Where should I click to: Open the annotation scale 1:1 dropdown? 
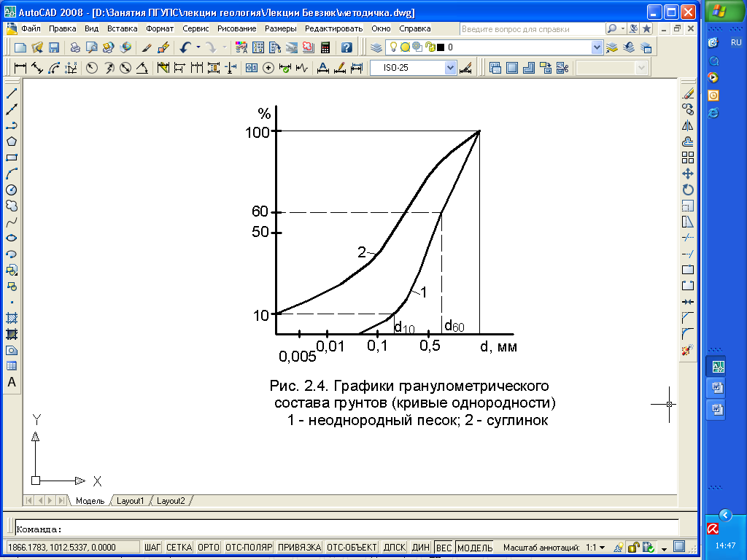tap(603, 548)
